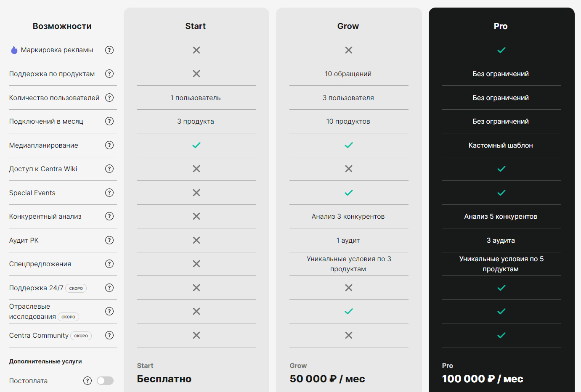Open help tooltip for Поддержка по продуктам
Screen dimensions: 581x392
tap(109, 74)
